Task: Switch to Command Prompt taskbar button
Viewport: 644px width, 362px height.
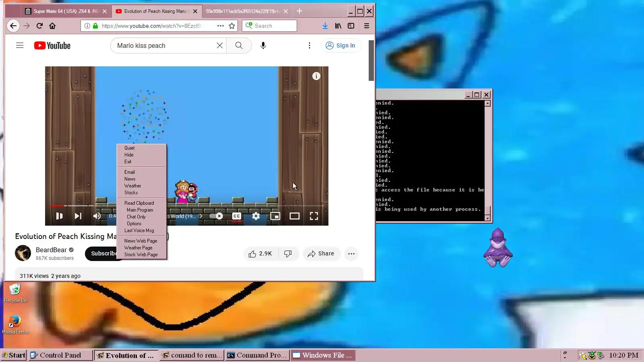Action: click(x=258, y=355)
